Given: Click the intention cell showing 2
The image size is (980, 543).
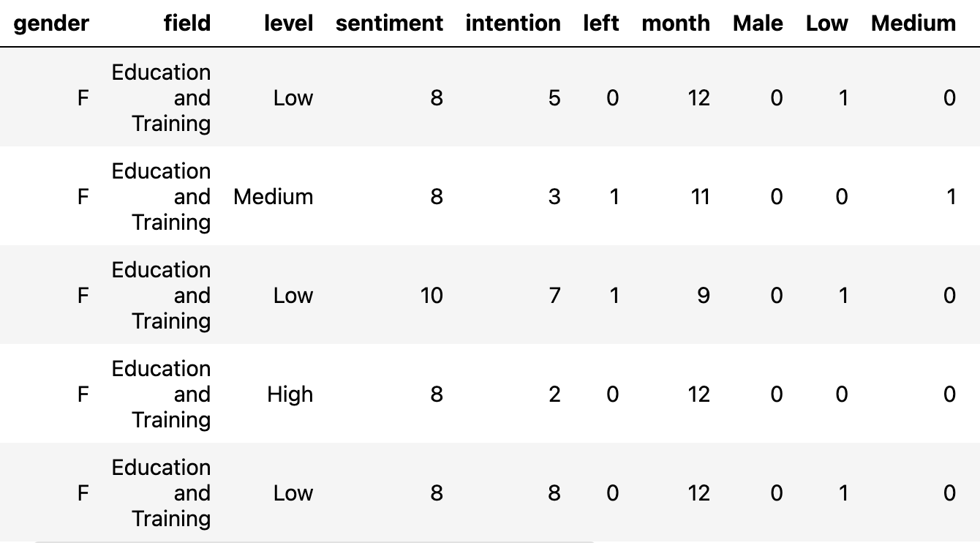Looking at the screenshot, I should 554,394.
